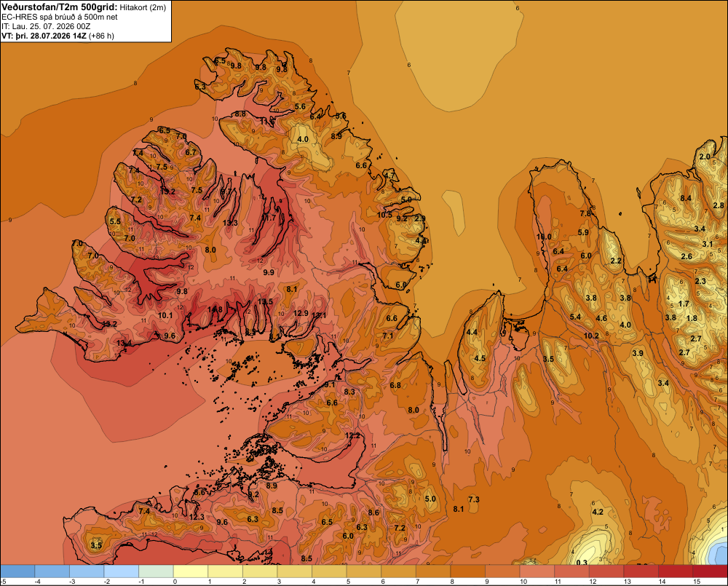Click the legend color swatch between -1 and 0
728x586 pixels.
coord(156,571)
